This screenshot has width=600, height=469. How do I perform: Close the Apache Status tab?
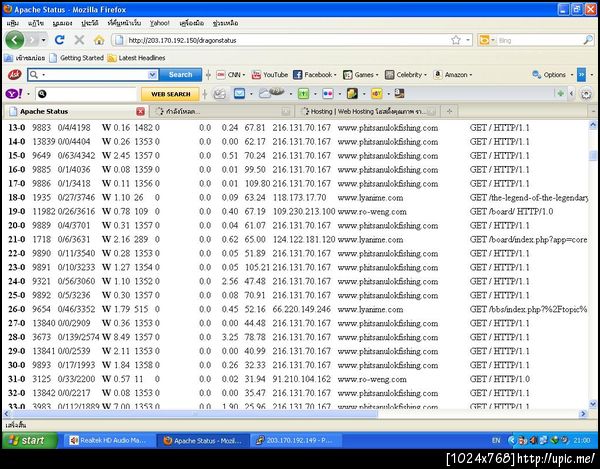tap(140, 111)
